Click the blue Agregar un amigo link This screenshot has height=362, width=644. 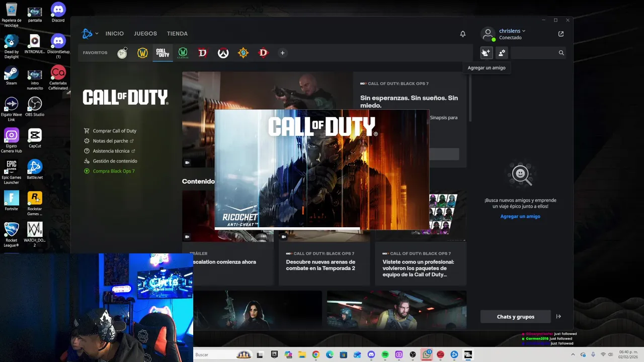[x=520, y=216]
